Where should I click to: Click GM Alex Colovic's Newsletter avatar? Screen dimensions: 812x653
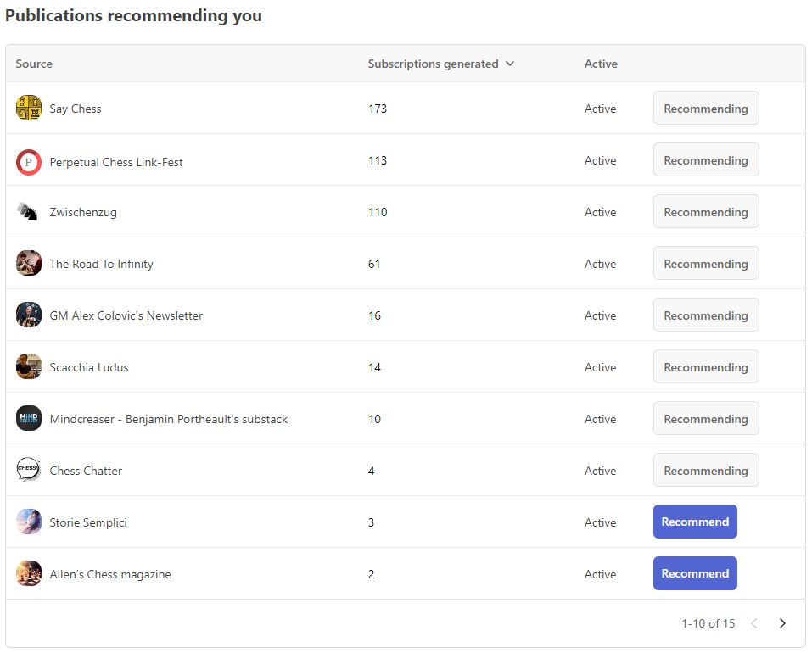click(29, 315)
